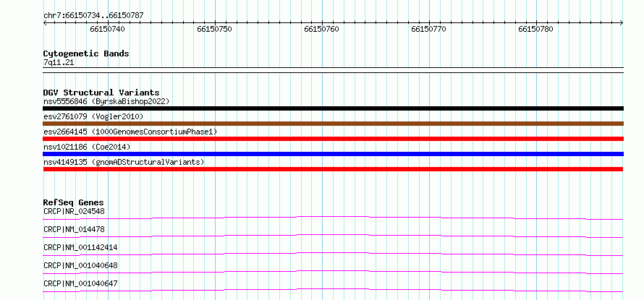Viewport: 644px width, 300px height.
Task: Click the blue nsv1021186 variant bar
Action: (x=333, y=154)
